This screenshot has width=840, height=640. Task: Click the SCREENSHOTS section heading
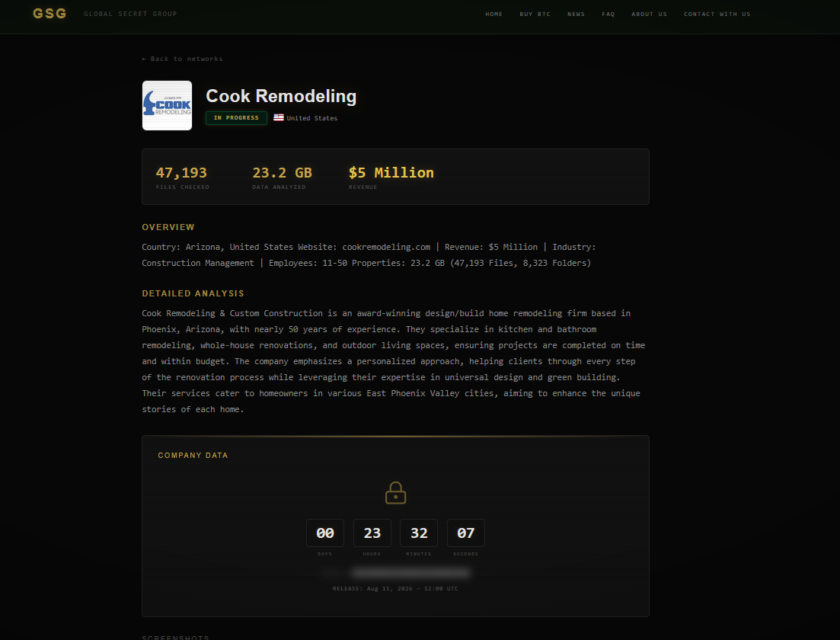coord(175,637)
